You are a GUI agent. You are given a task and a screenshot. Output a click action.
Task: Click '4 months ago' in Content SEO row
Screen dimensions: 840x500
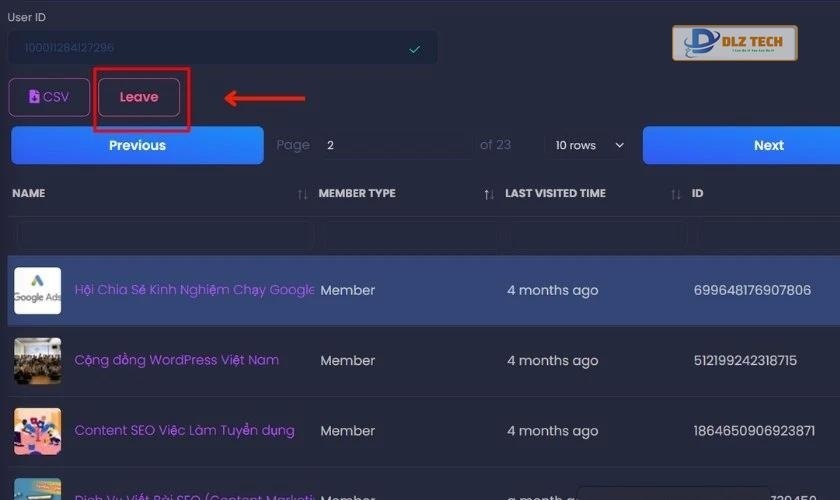coord(552,431)
